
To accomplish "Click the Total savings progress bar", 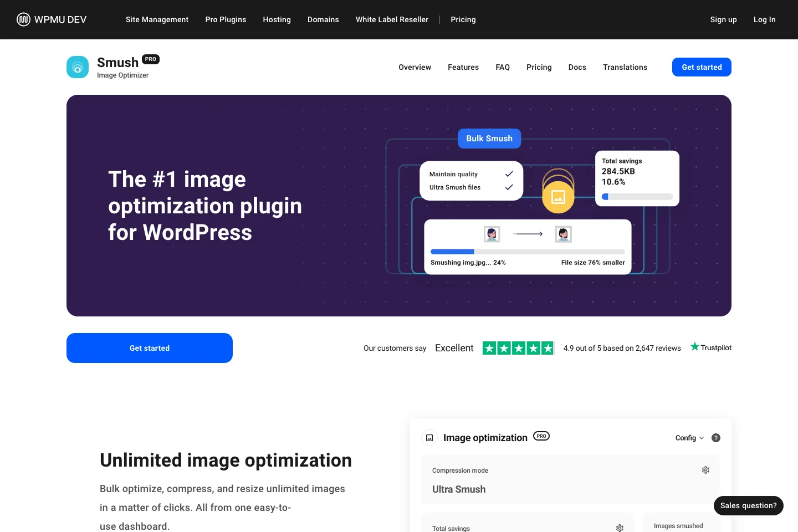I will tap(637, 197).
